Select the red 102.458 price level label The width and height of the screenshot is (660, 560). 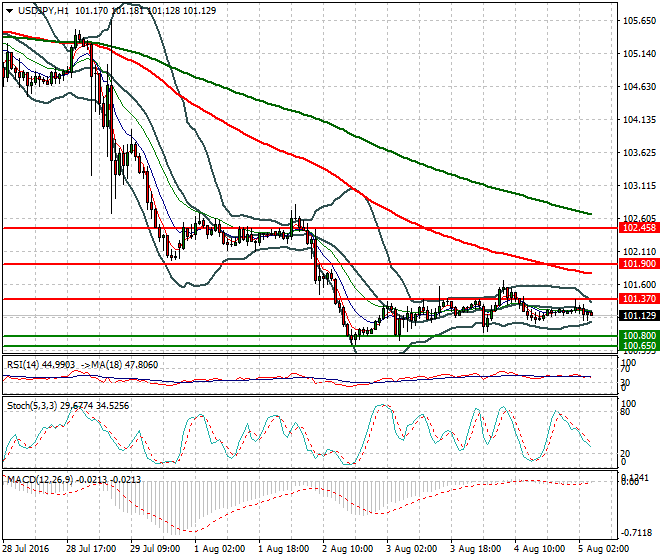coord(639,228)
